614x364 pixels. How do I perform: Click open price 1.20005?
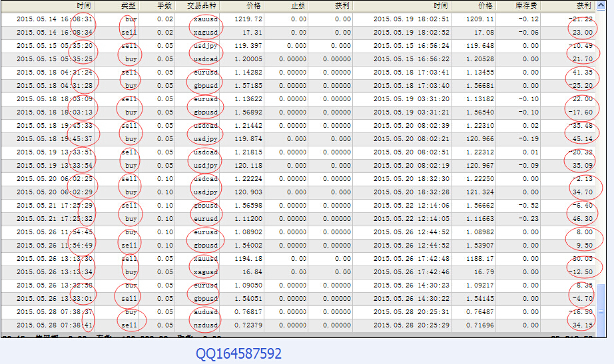[x=248, y=59]
